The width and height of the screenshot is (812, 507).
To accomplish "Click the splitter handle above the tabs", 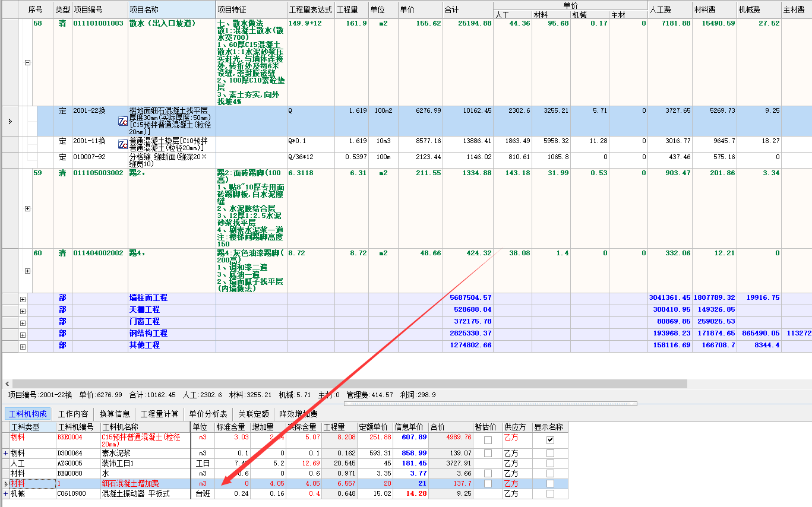I will (490, 404).
